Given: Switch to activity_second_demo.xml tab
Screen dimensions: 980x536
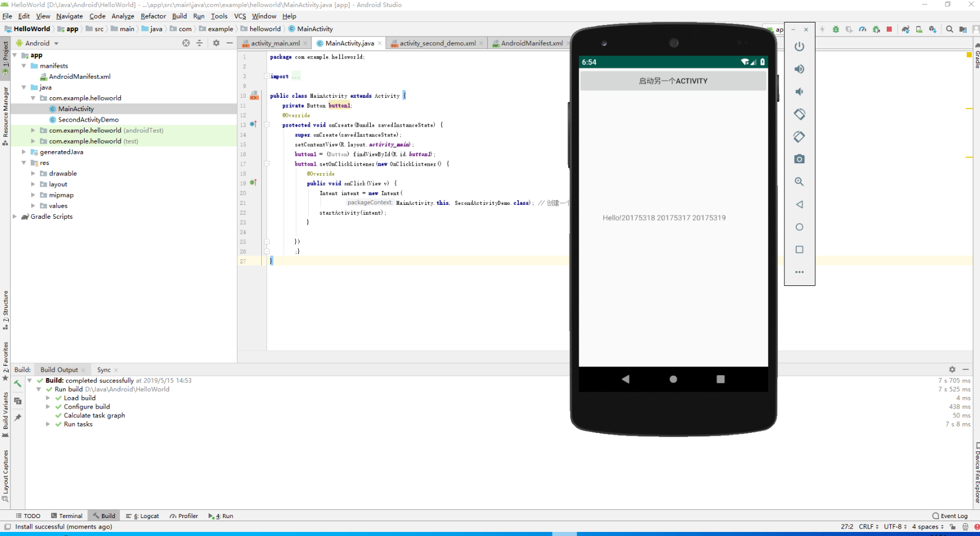Looking at the screenshot, I should [x=437, y=43].
